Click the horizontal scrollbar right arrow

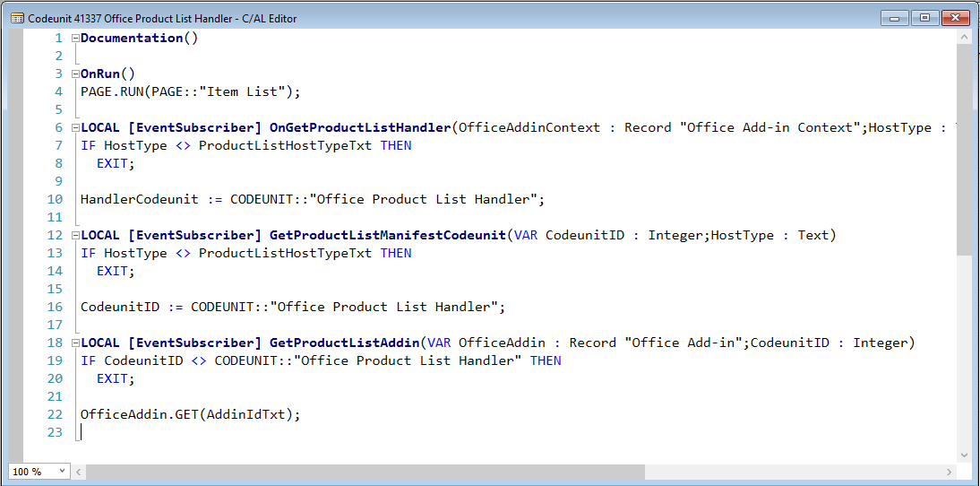point(950,472)
